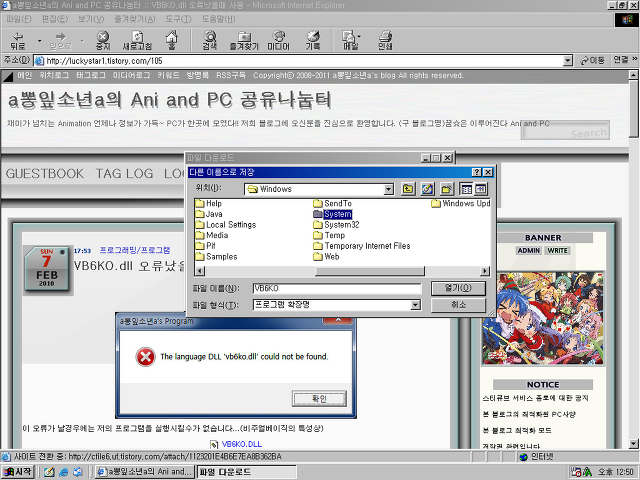Open the Tools (도구) menu

click(178, 19)
